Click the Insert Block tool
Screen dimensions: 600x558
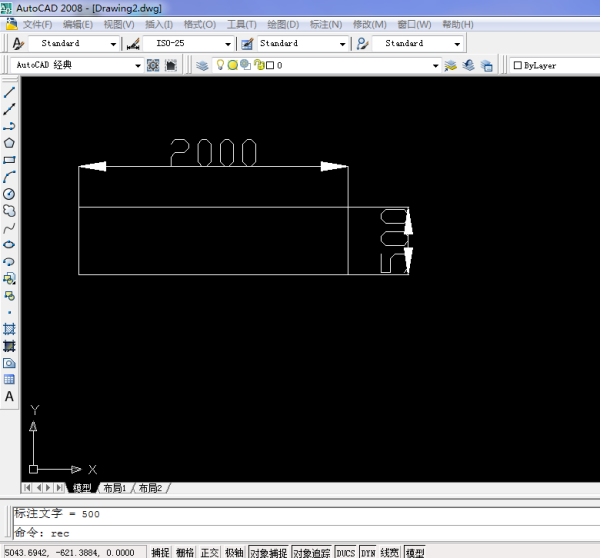coord(9,278)
